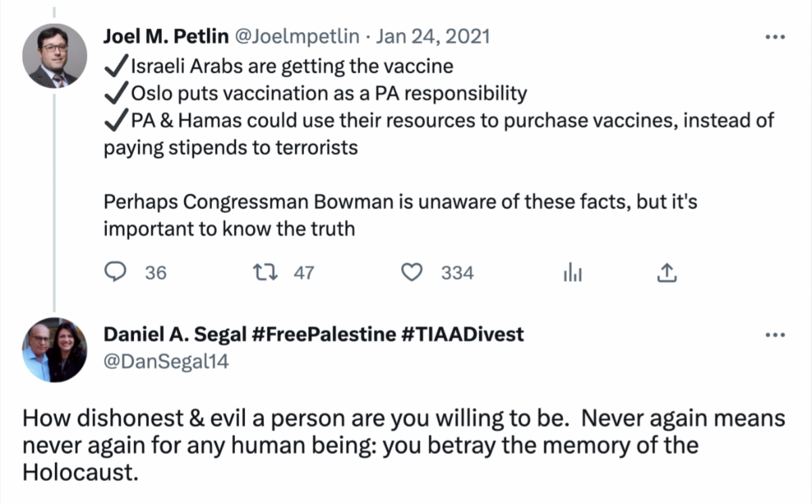Like the tweet with the heart icon
The width and height of the screenshot is (812, 504).
point(411,272)
